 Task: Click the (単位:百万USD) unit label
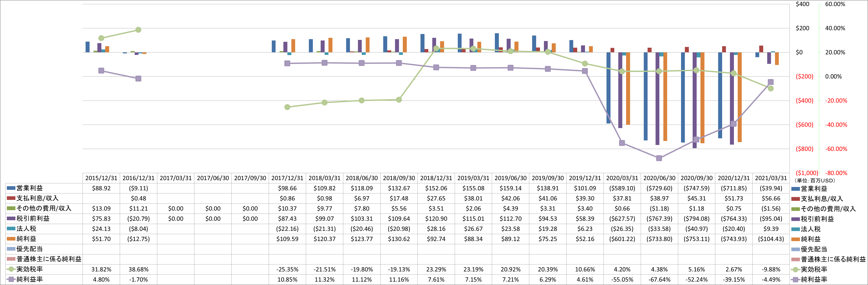tap(815, 181)
